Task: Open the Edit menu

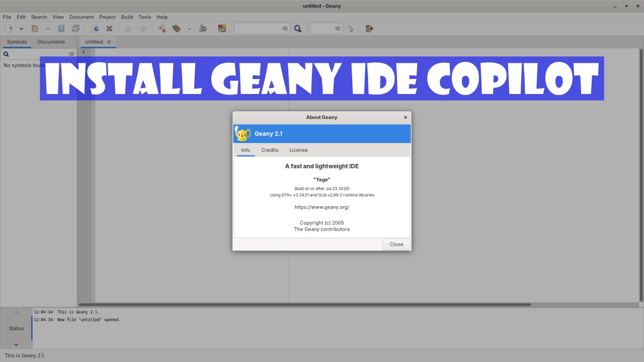Action: 21,17
